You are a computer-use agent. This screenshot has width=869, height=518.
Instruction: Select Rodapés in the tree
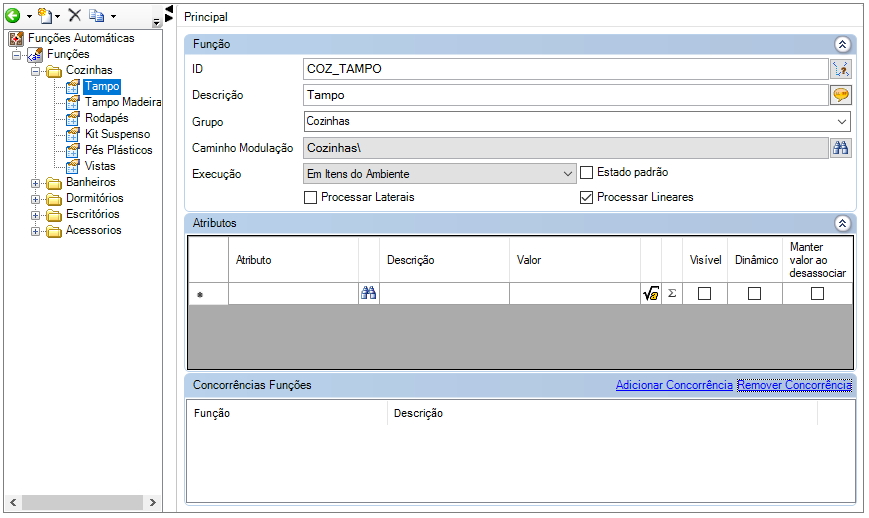pos(106,118)
